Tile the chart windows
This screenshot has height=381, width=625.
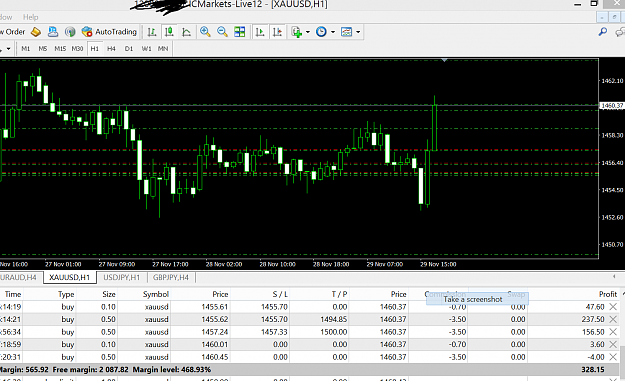(x=240, y=32)
